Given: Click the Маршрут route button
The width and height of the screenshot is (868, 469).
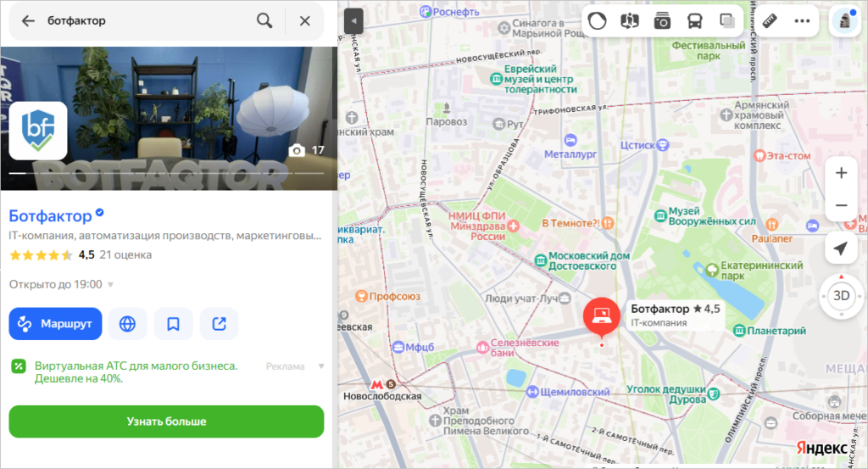Looking at the screenshot, I should pyautogui.click(x=55, y=323).
